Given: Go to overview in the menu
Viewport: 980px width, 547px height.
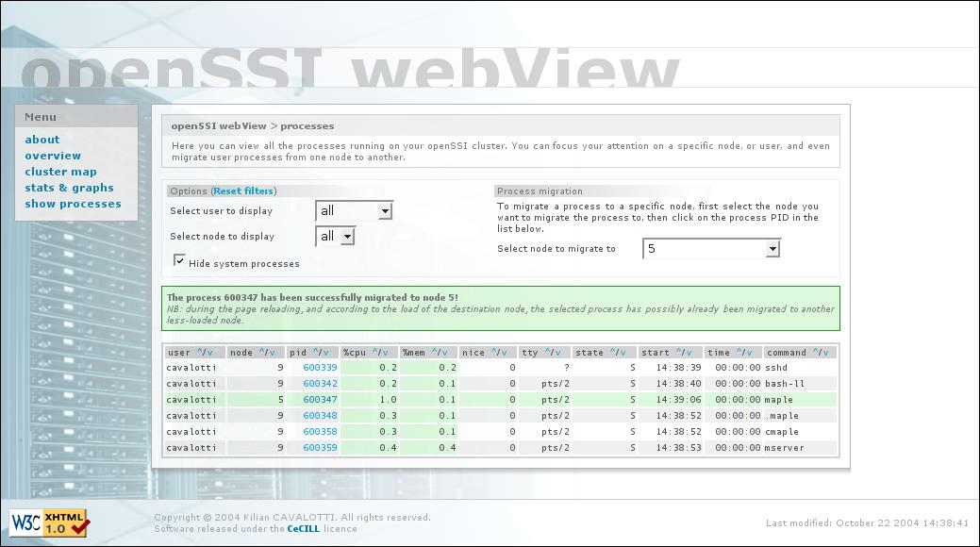Looking at the screenshot, I should tap(53, 156).
